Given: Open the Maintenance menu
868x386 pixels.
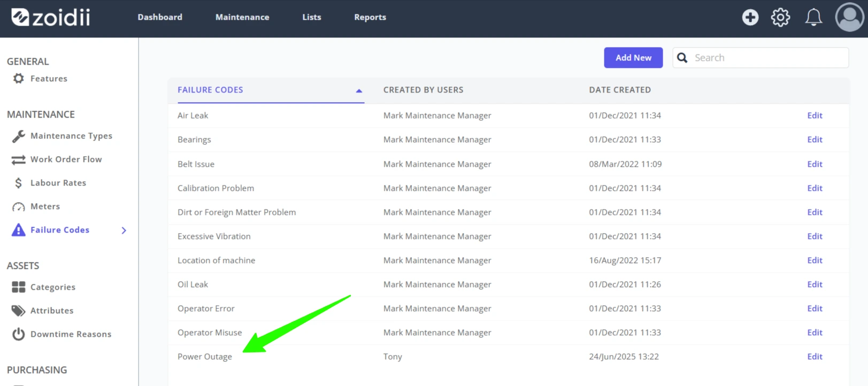Looking at the screenshot, I should pyautogui.click(x=242, y=17).
